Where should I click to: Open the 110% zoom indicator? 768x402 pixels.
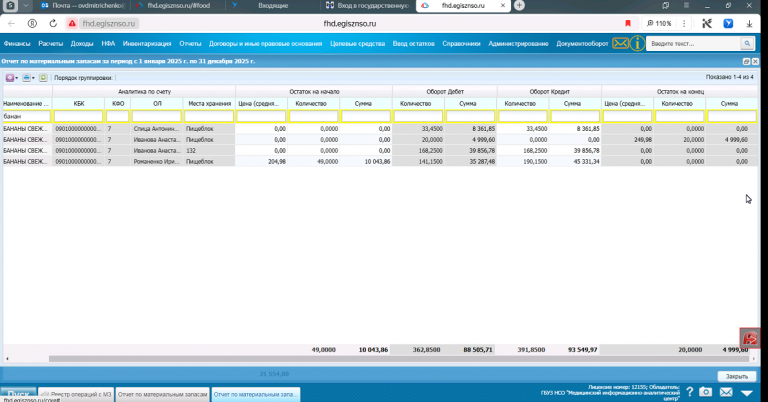[x=659, y=24]
